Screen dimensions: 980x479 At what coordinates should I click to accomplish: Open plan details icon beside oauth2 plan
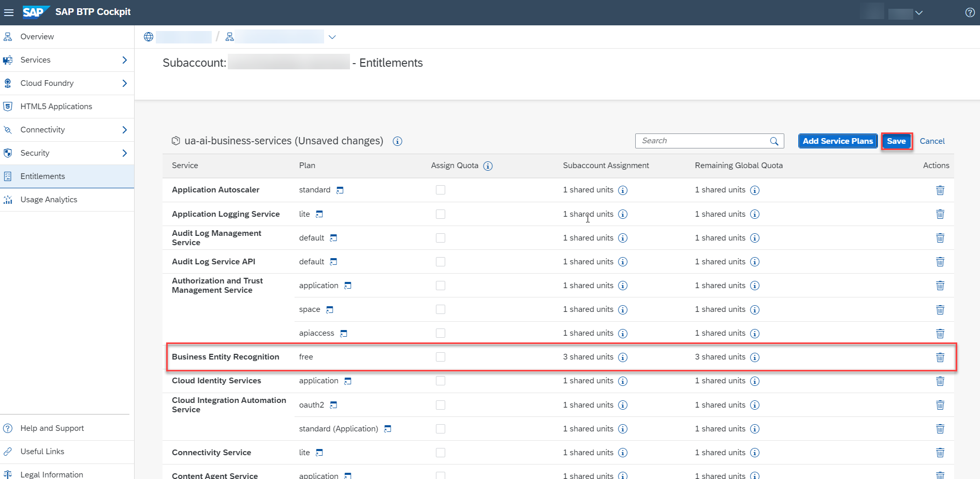[x=333, y=405]
